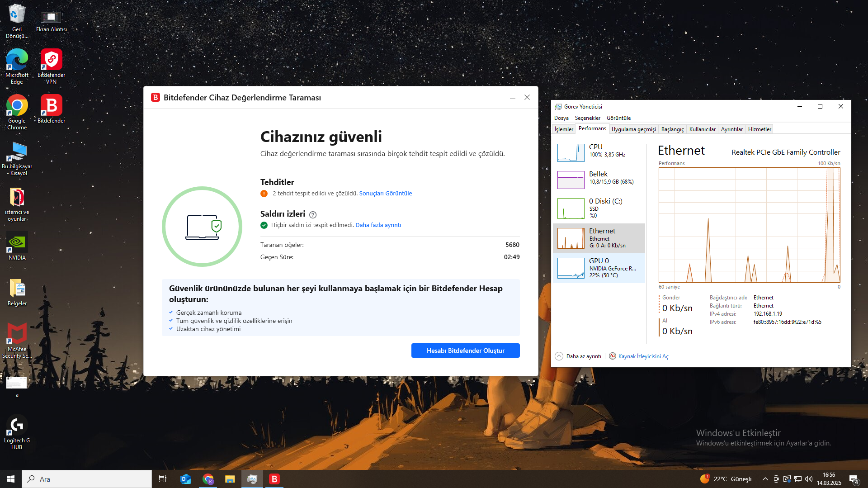Open the volume control in the tray
The height and width of the screenshot is (488, 868).
[809, 479]
